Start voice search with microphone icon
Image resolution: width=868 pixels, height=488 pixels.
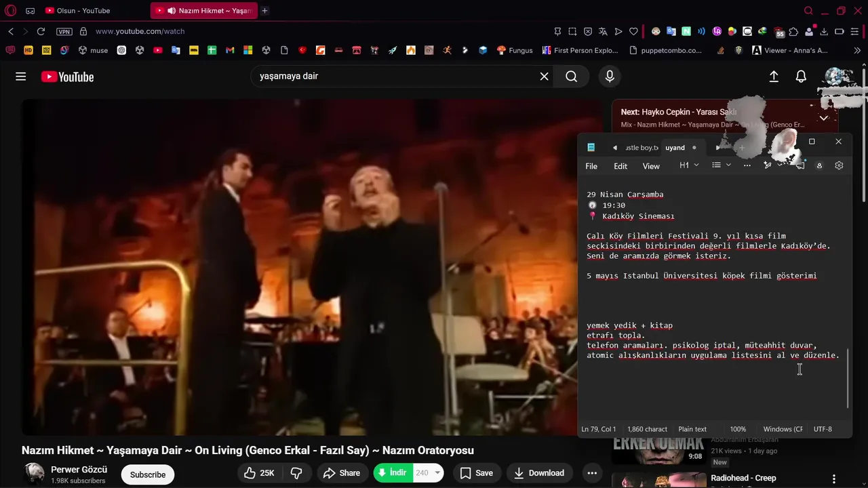[610, 77]
